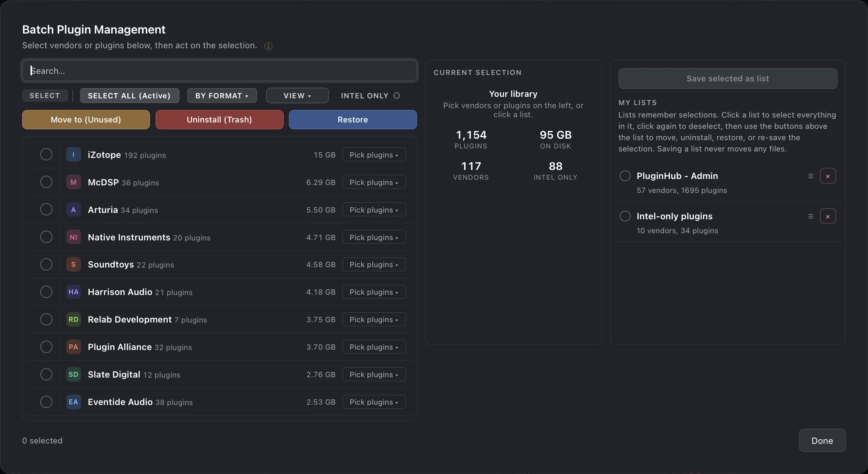Select the Intel-only plugins list circle
The width and height of the screenshot is (868, 474).
[x=625, y=216]
